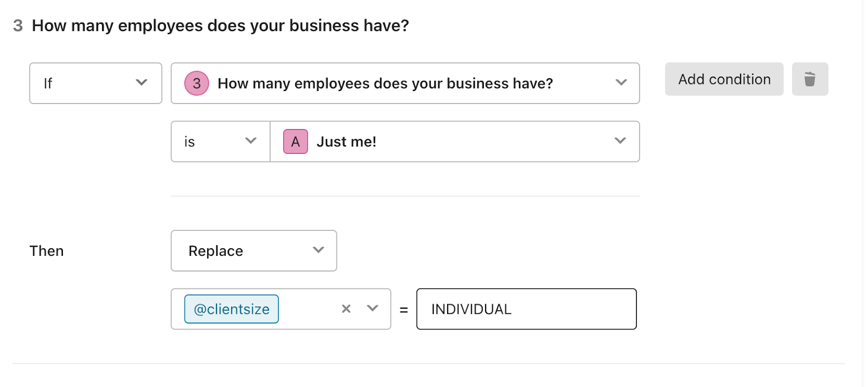Image resolution: width=868 pixels, height=387 pixels.
Task: Select the 'Just me!' answer text
Action: pyautogui.click(x=346, y=141)
